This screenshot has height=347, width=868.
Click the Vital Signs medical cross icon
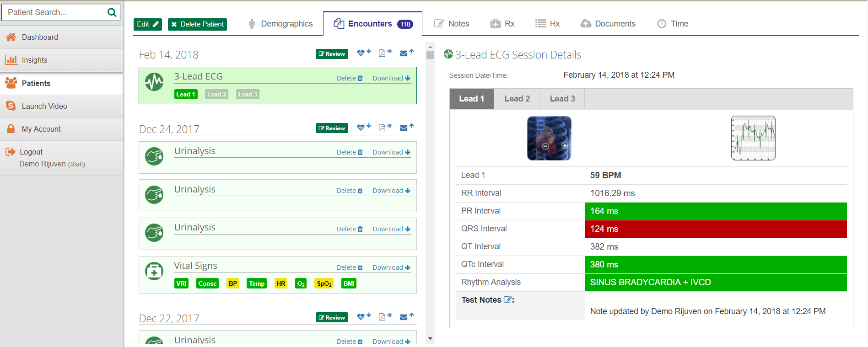154,271
